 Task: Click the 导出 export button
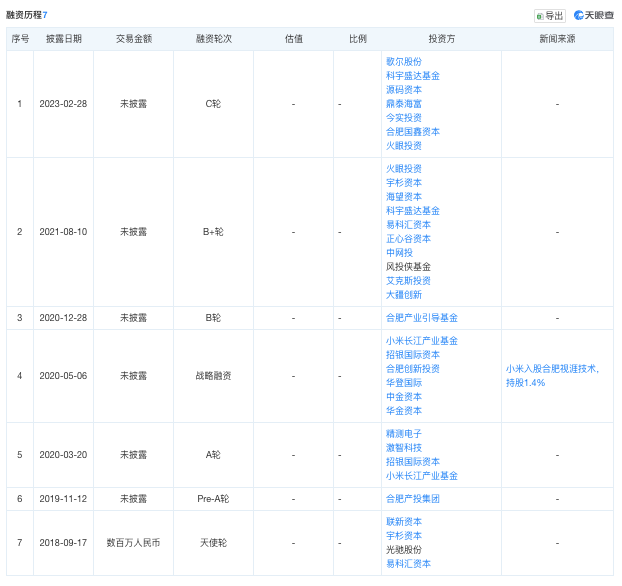(550, 15)
